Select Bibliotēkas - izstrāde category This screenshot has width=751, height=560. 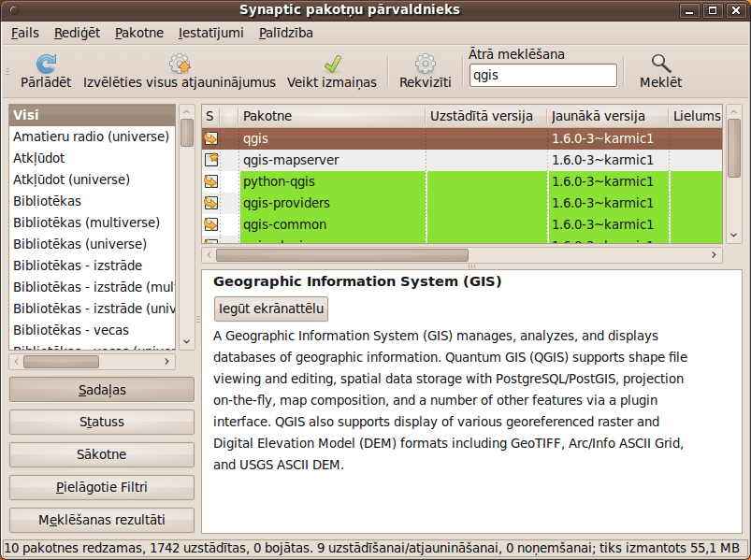click(92, 266)
